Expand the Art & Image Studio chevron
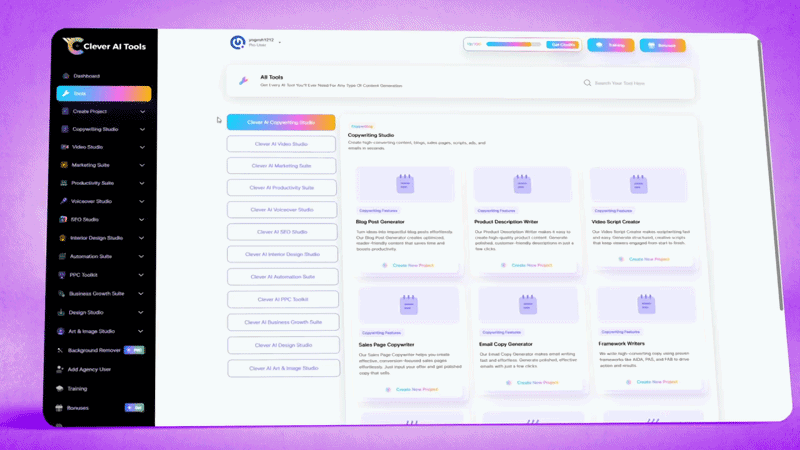This screenshot has width=800, height=450. click(x=142, y=331)
